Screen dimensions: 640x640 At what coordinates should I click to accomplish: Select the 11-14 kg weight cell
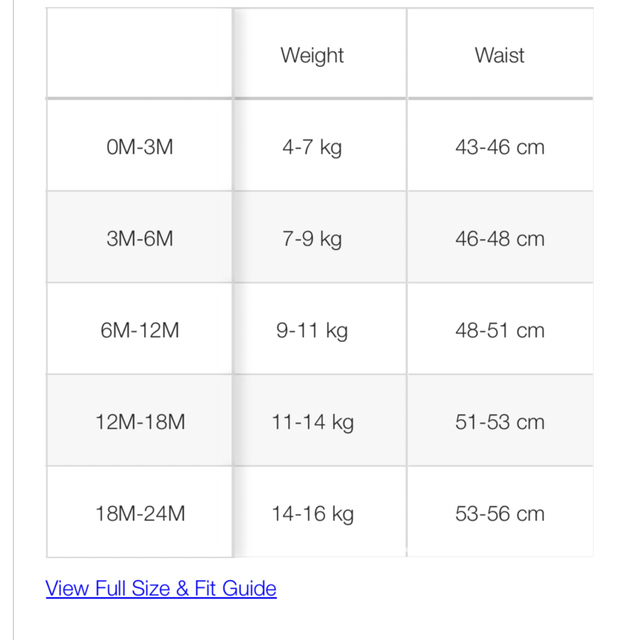(x=320, y=420)
